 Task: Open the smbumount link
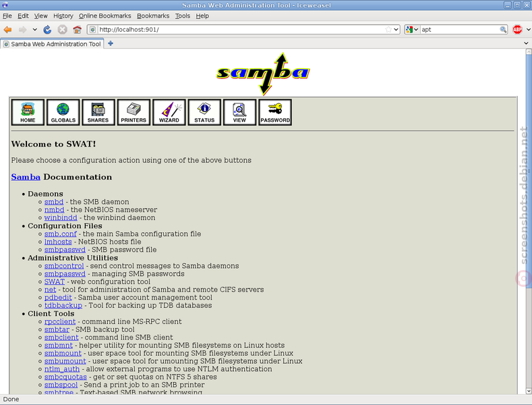65,361
